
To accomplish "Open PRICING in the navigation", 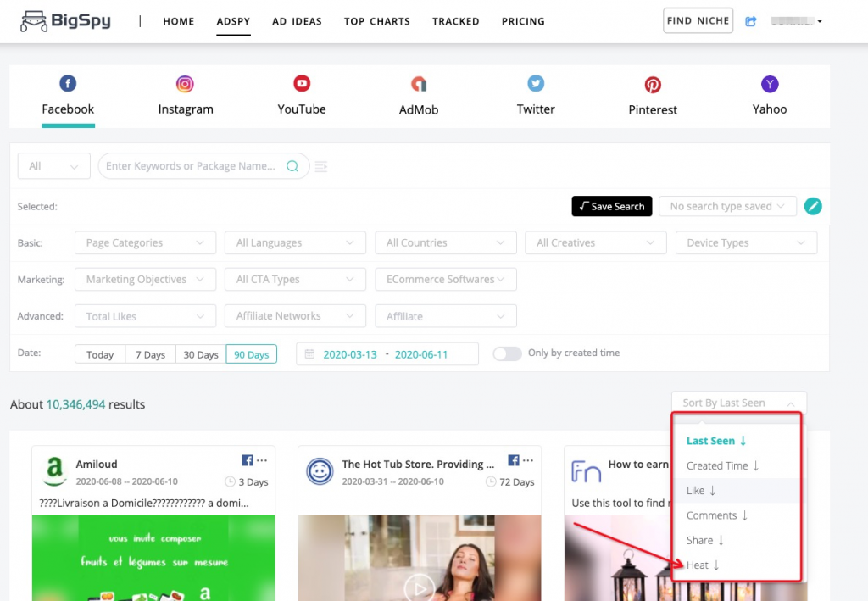I will (523, 21).
